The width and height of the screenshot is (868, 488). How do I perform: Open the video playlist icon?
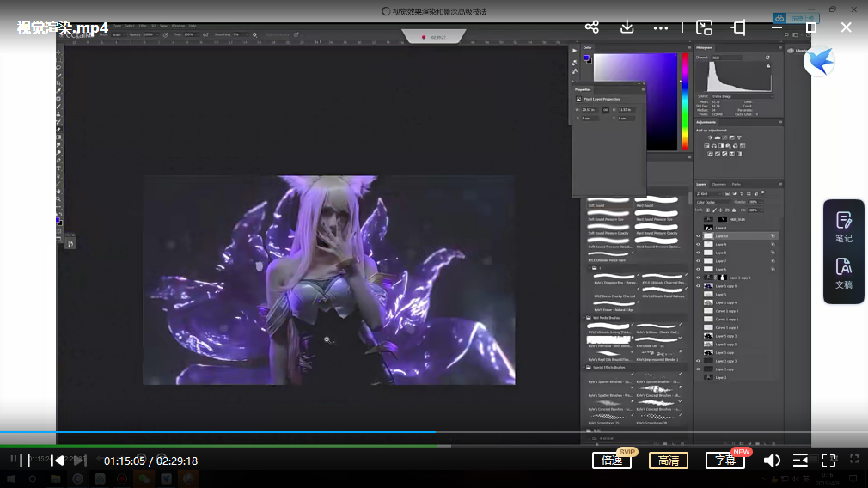point(800,461)
